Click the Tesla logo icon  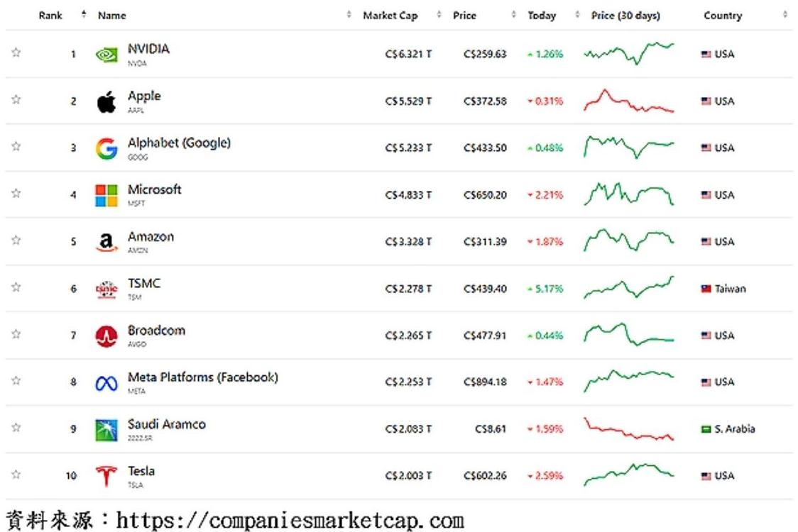pyautogui.click(x=106, y=476)
